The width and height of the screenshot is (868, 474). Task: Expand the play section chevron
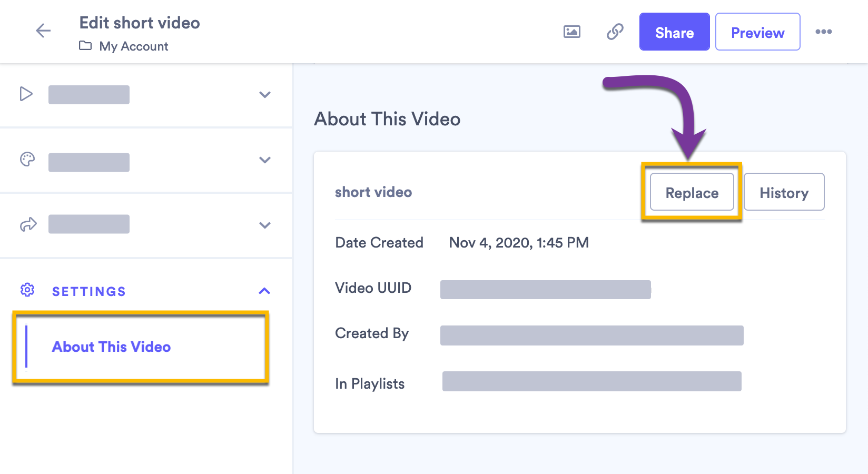[x=265, y=95]
